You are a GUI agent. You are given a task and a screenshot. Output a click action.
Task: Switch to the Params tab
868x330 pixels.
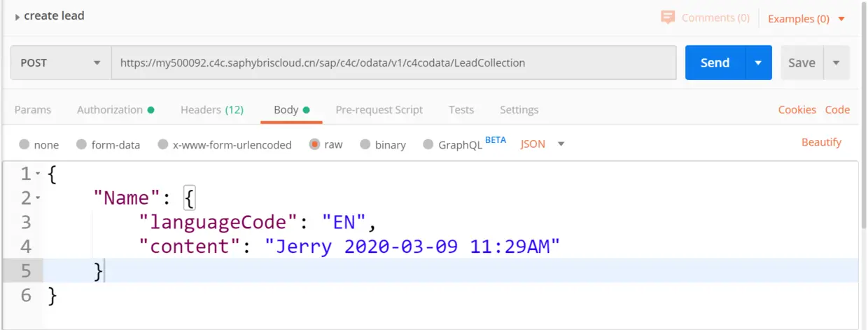pyautogui.click(x=33, y=110)
